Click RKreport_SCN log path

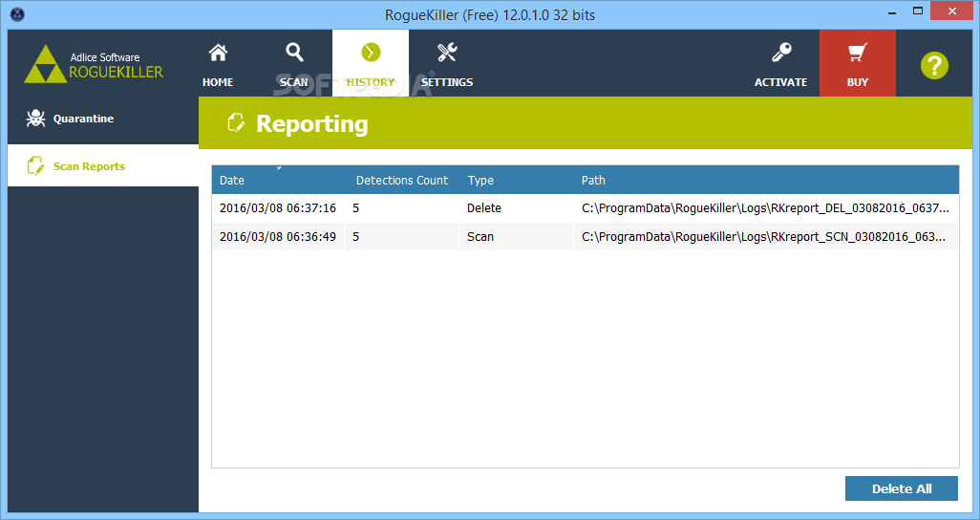766,237
